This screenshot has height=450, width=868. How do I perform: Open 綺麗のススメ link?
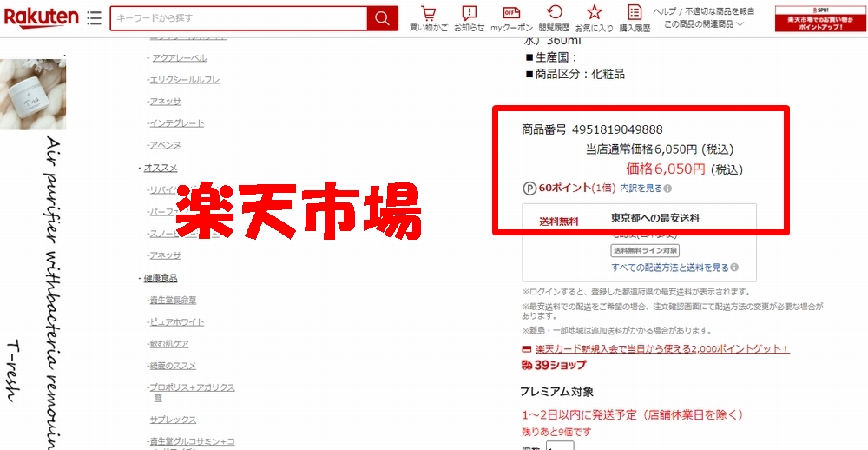pos(172,366)
